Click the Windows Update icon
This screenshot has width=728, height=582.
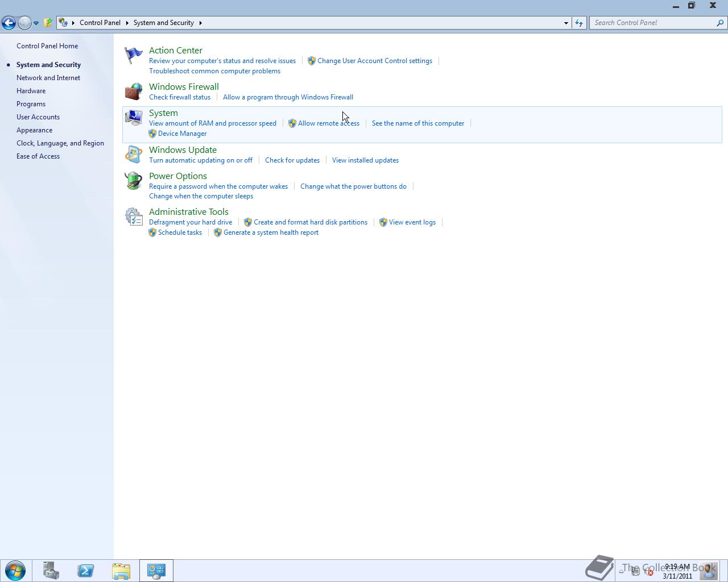point(134,155)
